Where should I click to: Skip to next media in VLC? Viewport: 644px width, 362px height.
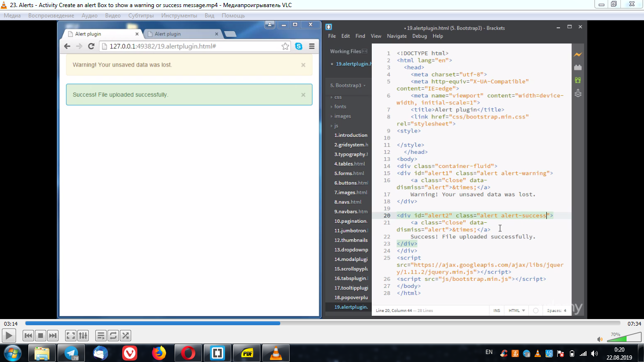(53, 336)
